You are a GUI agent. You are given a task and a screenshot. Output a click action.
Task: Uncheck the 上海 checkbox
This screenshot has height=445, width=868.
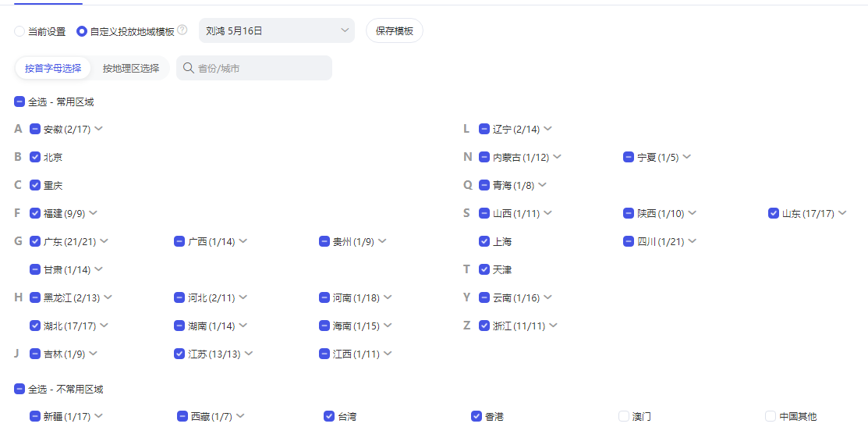(484, 241)
